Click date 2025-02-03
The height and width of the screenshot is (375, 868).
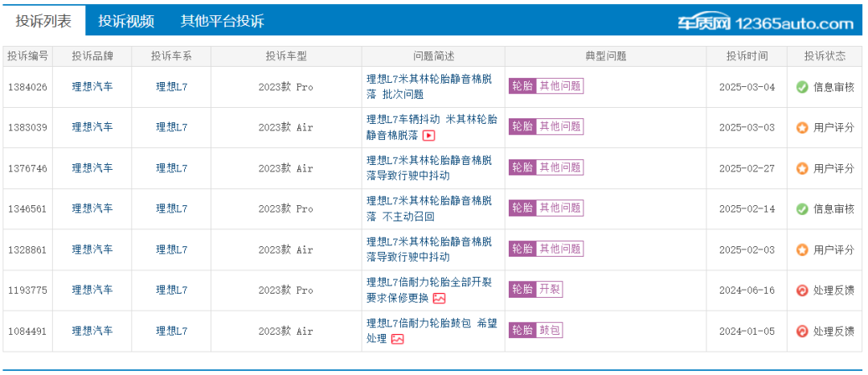[747, 250]
